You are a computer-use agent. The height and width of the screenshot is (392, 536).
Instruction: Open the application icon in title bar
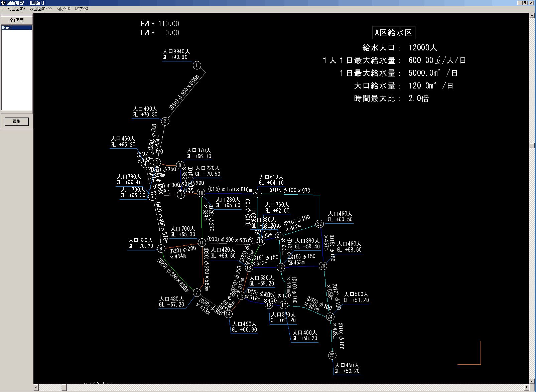[x=3, y=3]
